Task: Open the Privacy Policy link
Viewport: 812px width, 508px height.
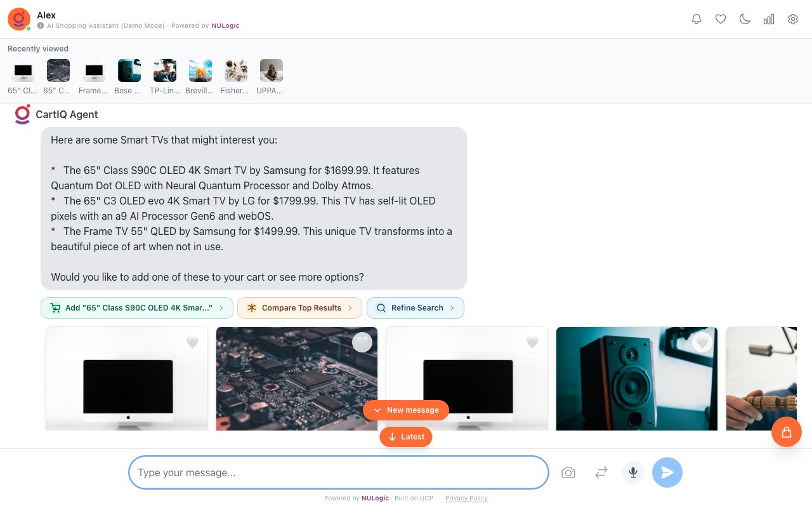Action: point(466,498)
